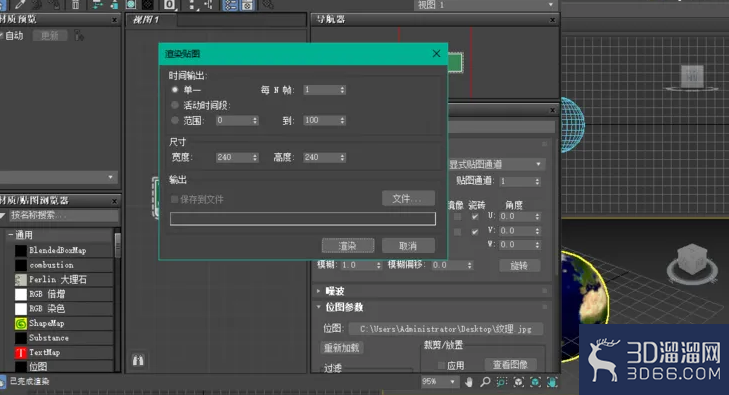
Task: Toggle the parameter editor panel icon
Action: coord(247,4)
